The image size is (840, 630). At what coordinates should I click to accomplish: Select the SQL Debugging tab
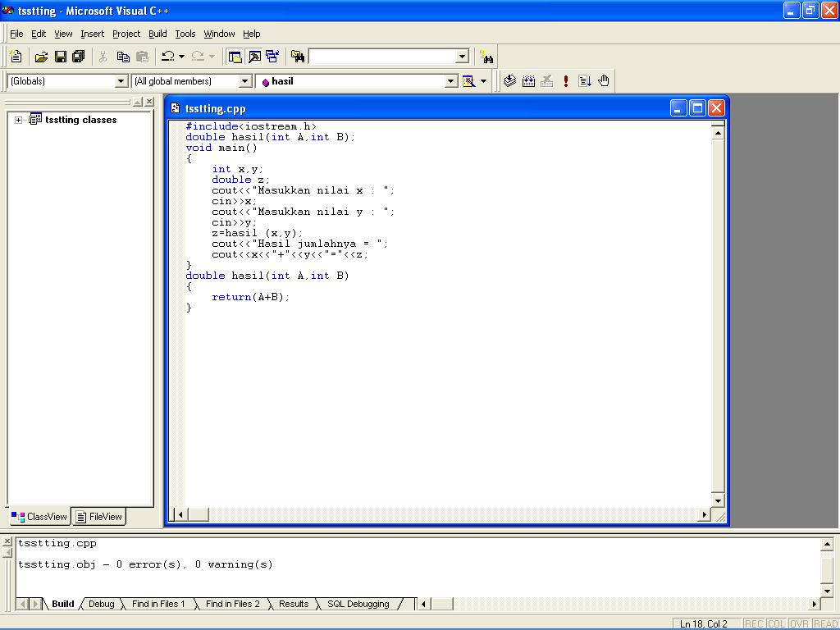(358, 604)
